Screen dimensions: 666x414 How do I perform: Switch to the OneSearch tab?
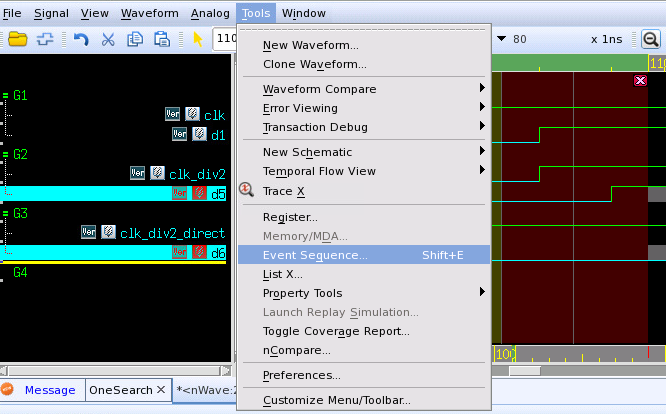point(121,390)
